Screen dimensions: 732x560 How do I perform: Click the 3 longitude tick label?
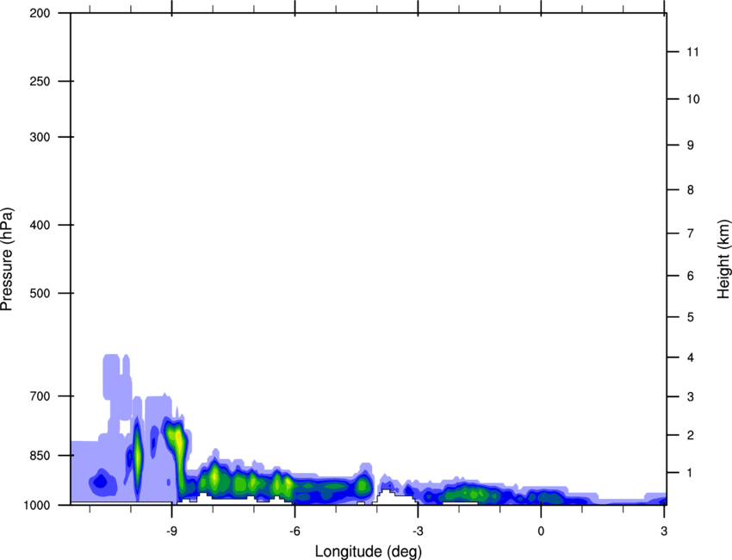pyautogui.click(x=664, y=531)
